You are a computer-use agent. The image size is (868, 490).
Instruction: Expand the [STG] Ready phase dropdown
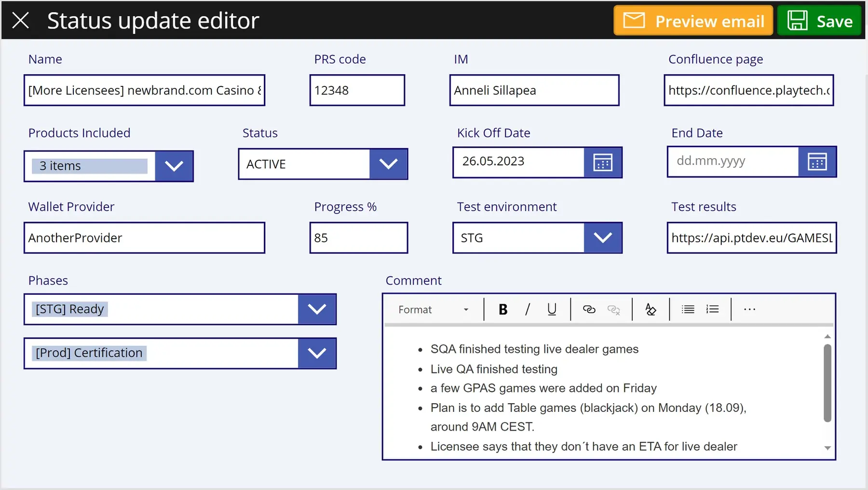[x=317, y=309]
